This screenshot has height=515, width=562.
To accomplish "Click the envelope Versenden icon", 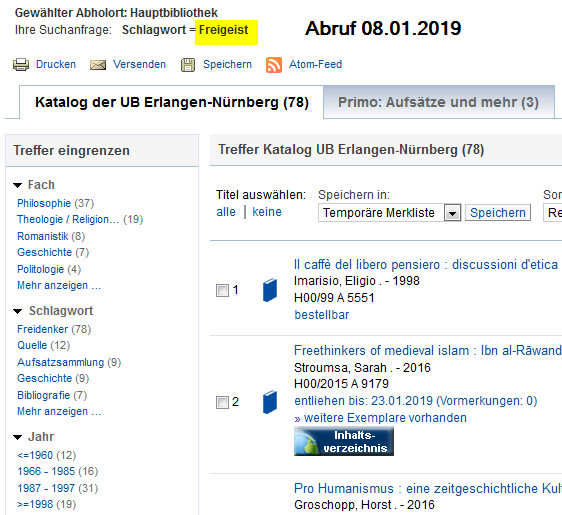I will point(98,65).
